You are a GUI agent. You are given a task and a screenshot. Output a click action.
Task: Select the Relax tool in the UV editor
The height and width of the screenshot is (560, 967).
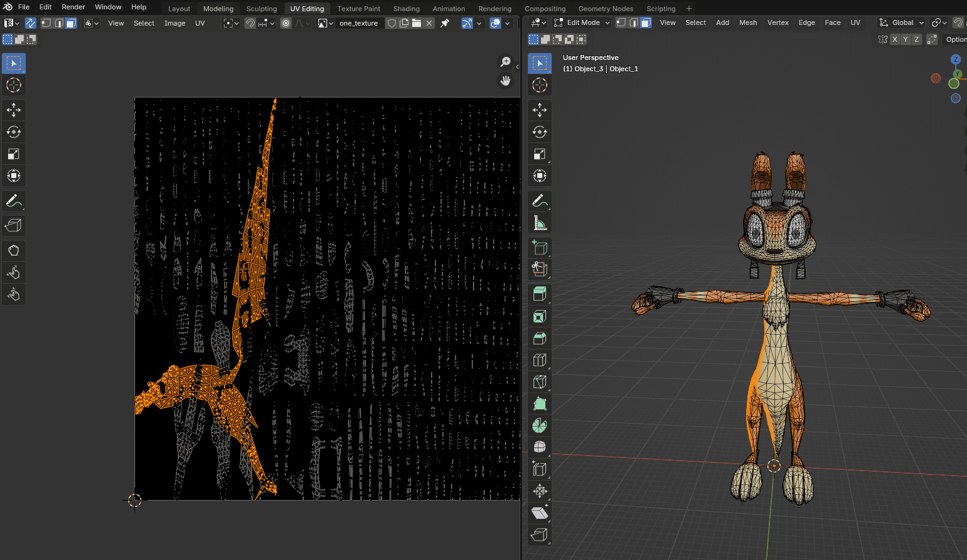click(x=14, y=272)
